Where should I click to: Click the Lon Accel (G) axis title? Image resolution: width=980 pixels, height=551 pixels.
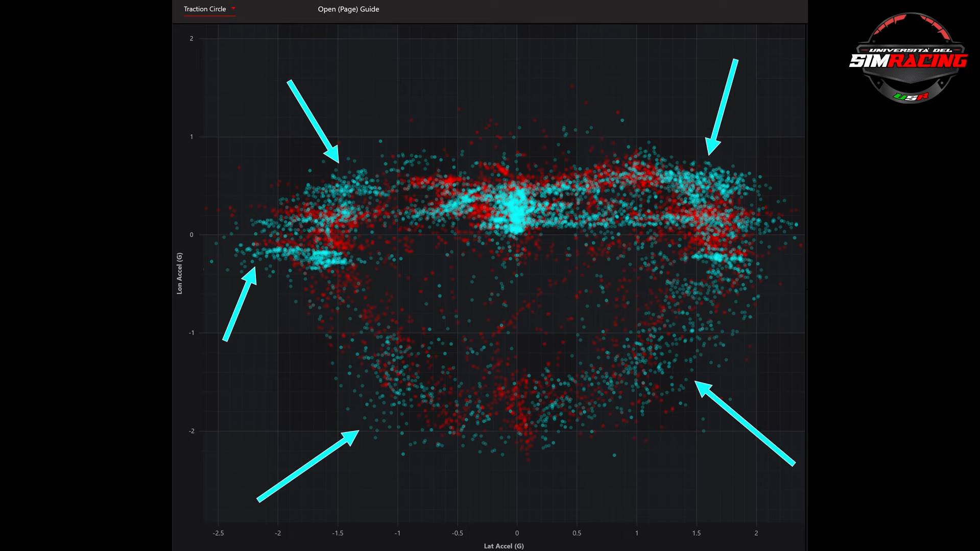(x=179, y=273)
